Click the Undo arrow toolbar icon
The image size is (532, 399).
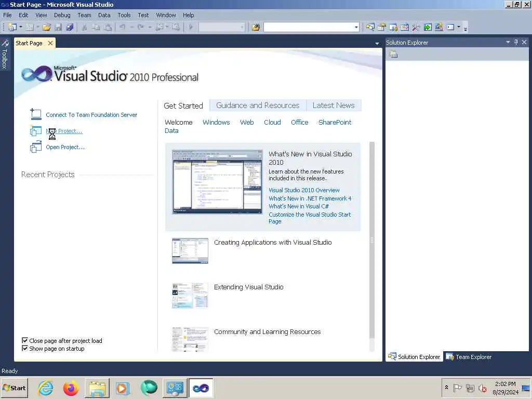[123, 27]
